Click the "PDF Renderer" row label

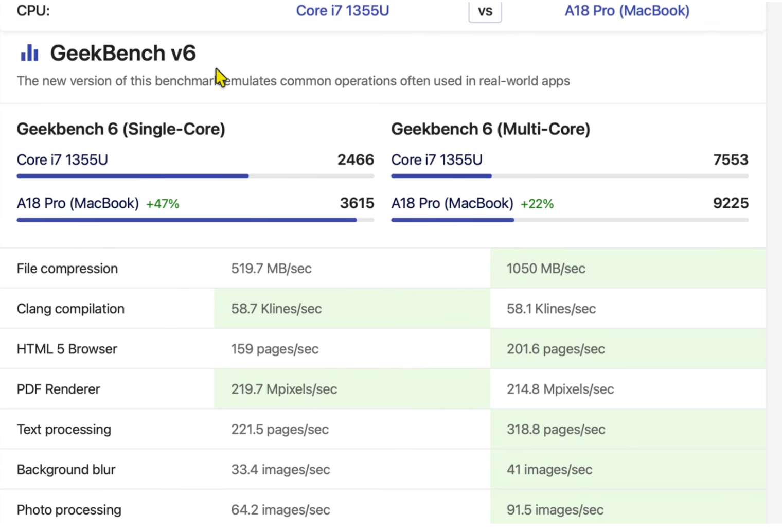58,389
